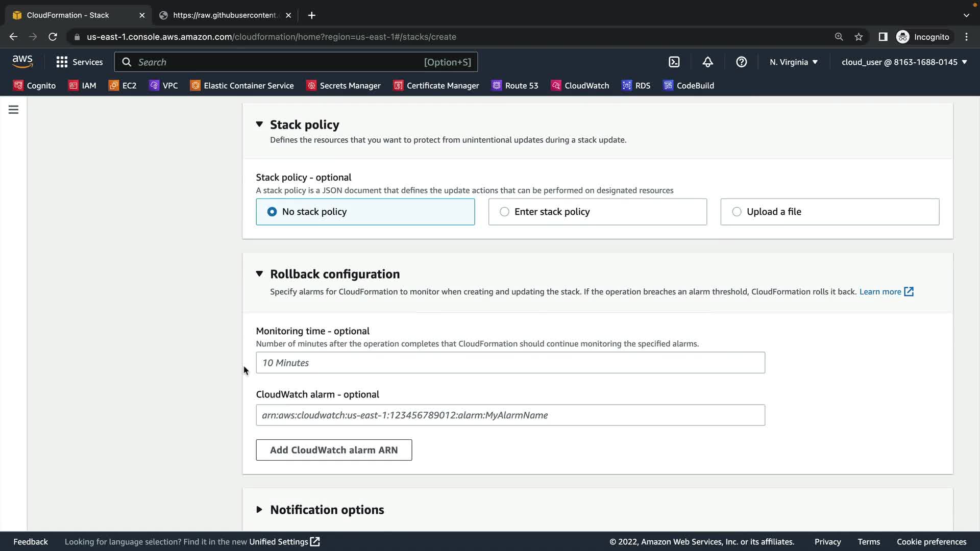Open the left hamburger navigation menu
The width and height of the screenshot is (980, 551).
coord(14,110)
